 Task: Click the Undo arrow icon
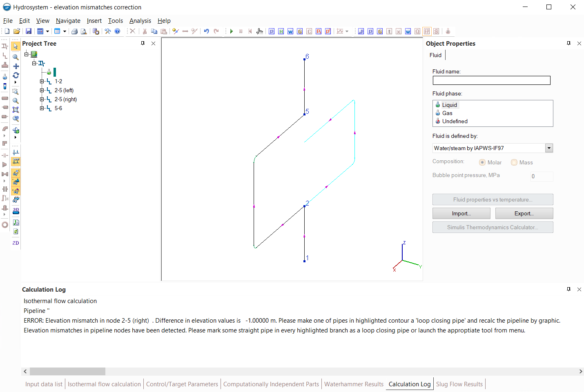tap(206, 31)
